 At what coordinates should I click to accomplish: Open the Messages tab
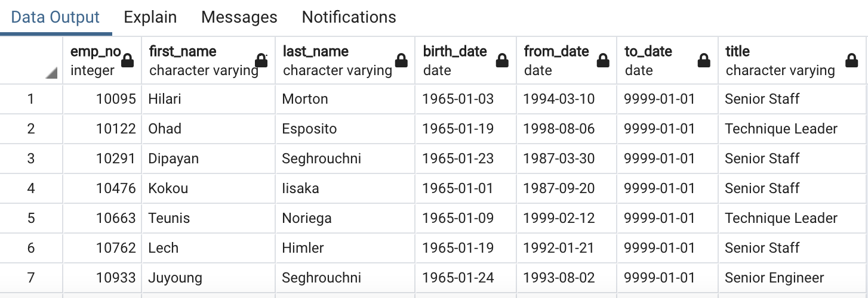pyautogui.click(x=239, y=17)
